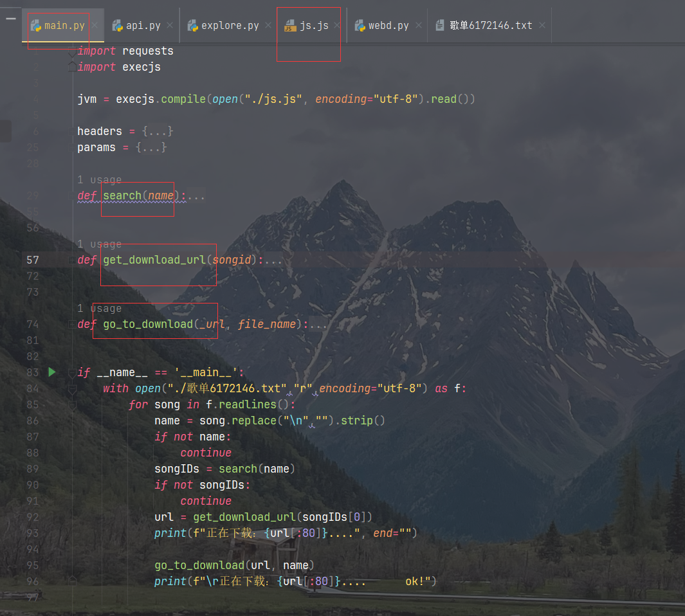Show usages via '1 usage' hint above go_to_download
The image size is (685, 616).
click(99, 308)
